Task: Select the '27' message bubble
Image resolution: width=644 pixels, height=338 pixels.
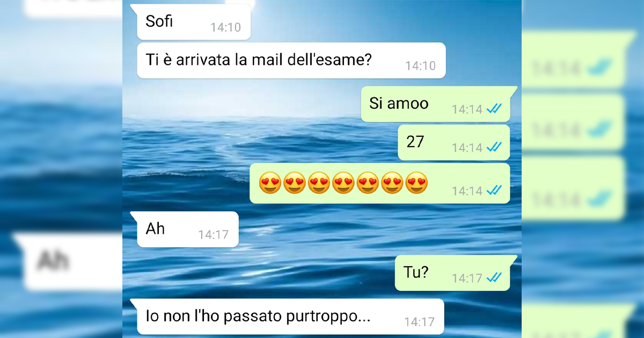Action: pyautogui.click(x=453, y=142)
